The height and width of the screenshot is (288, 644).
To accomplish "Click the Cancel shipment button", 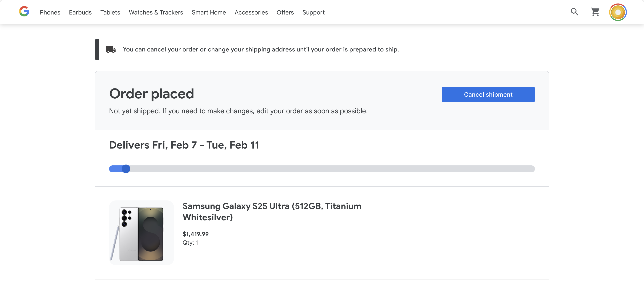I will [x=488, y=94].
